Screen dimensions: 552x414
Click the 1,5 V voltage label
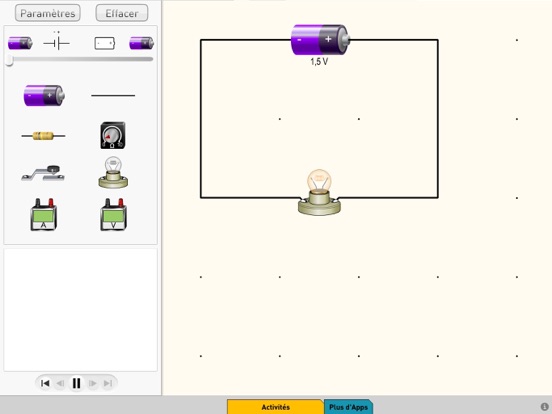pyautogui.click(x=319, y=62)
